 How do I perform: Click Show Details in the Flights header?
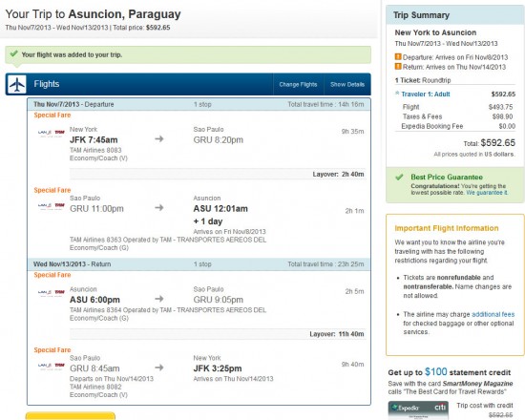tap(347, 84)
